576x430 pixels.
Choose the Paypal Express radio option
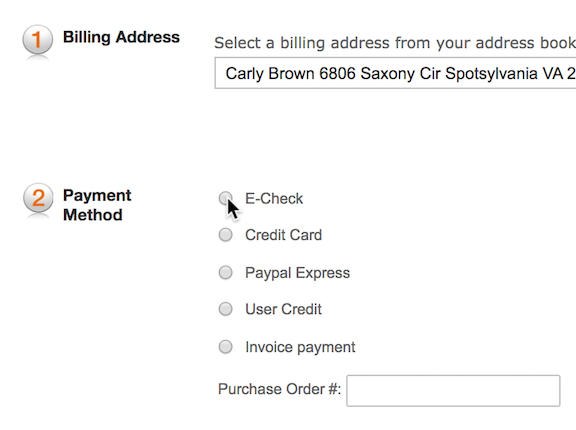pos(226,272)
